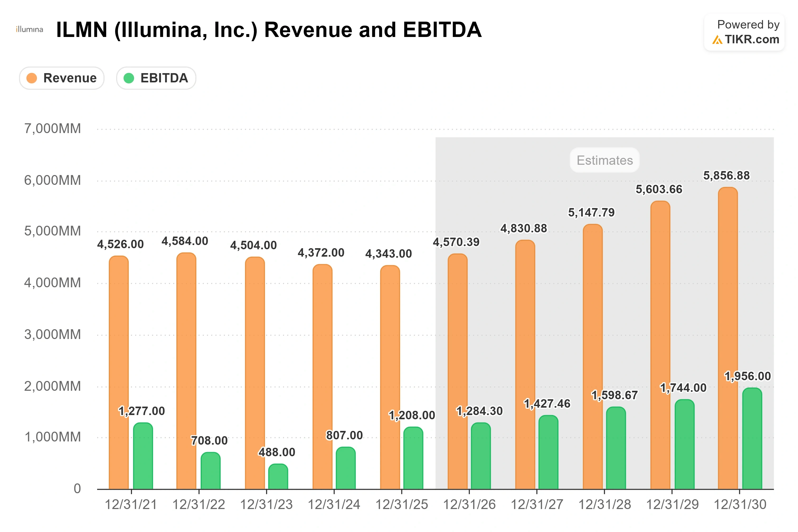Click the 4,584.00 revenue value label
The image size is (798, 532).
coord(185,241)
